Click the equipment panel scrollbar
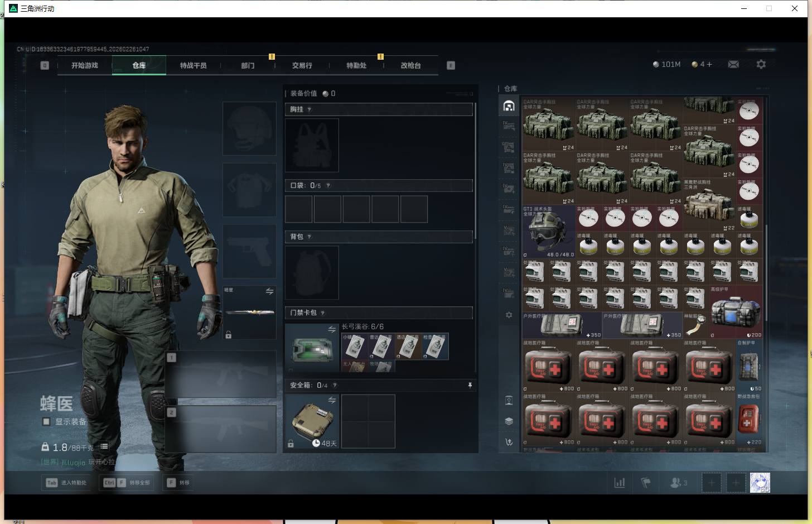 475,170
